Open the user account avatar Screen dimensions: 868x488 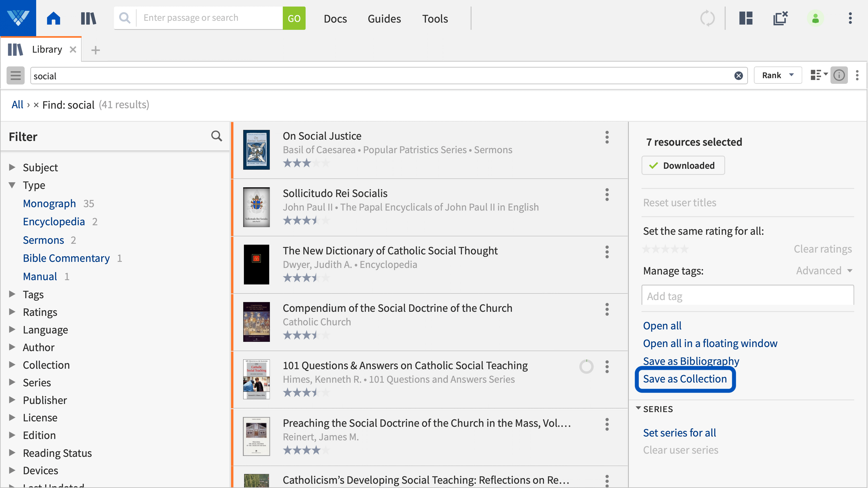[x=815, y=18]
